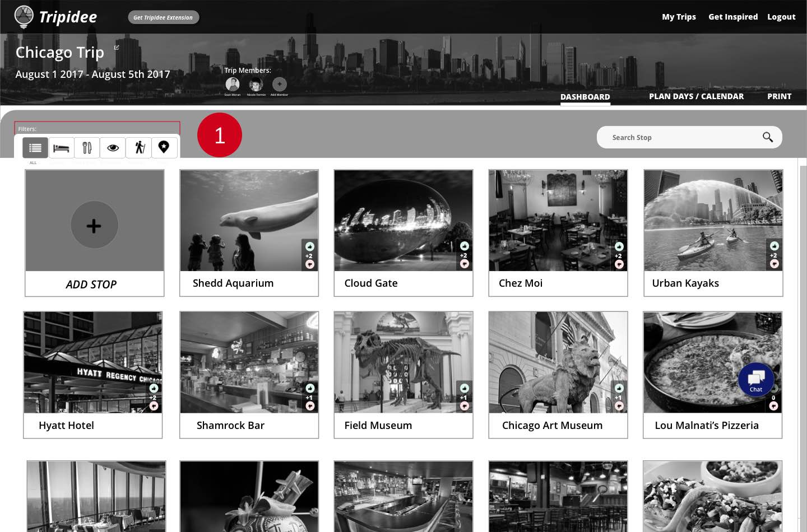Thumbs up Urban Kayaks
Viewport: 807px width, 532px height.
[774, 246]
